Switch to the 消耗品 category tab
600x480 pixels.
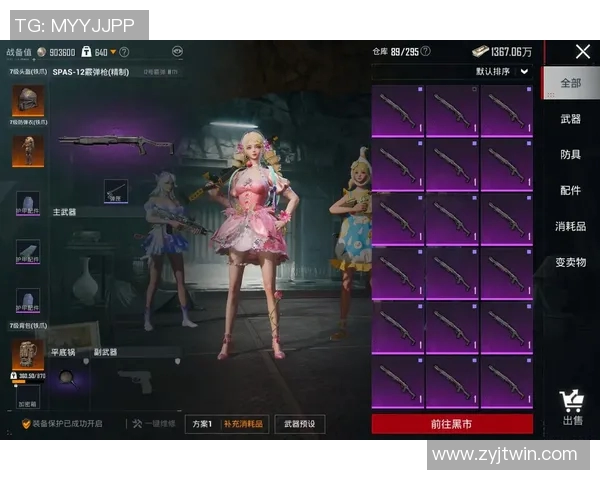click(x=570, y=226)
